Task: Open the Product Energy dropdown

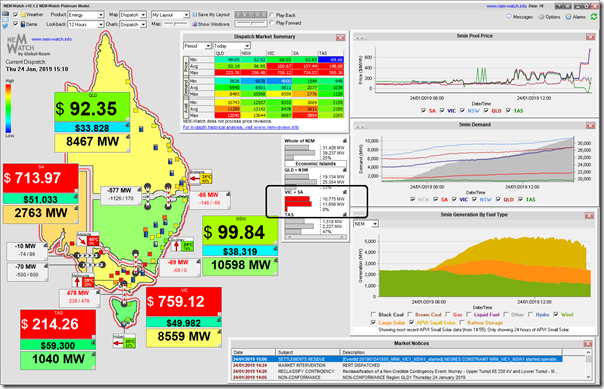Action: tap(86, 15)
